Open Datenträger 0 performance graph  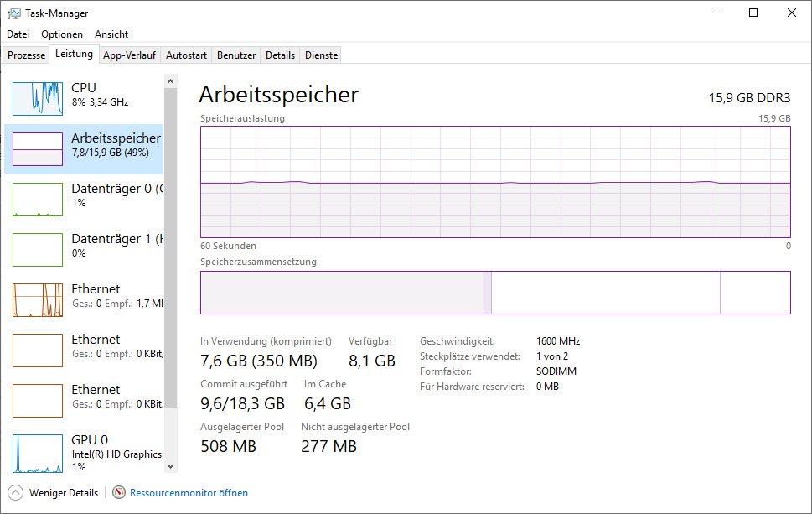(38, 199)
